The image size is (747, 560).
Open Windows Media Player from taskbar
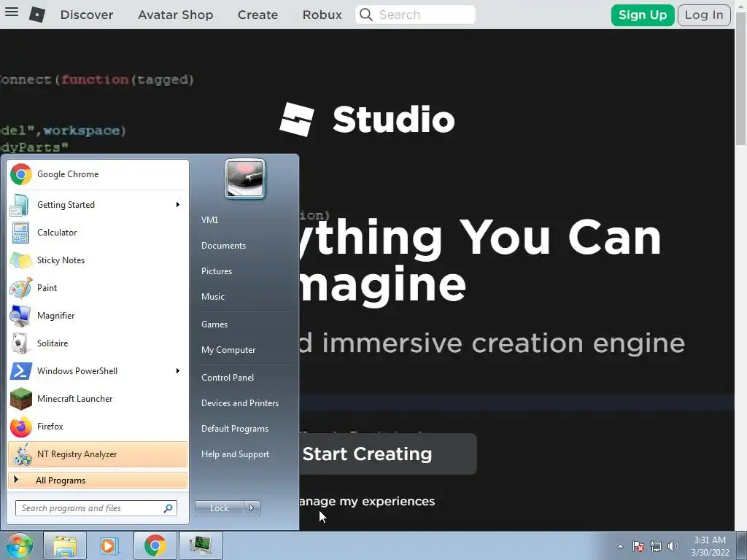pos(109,545)
